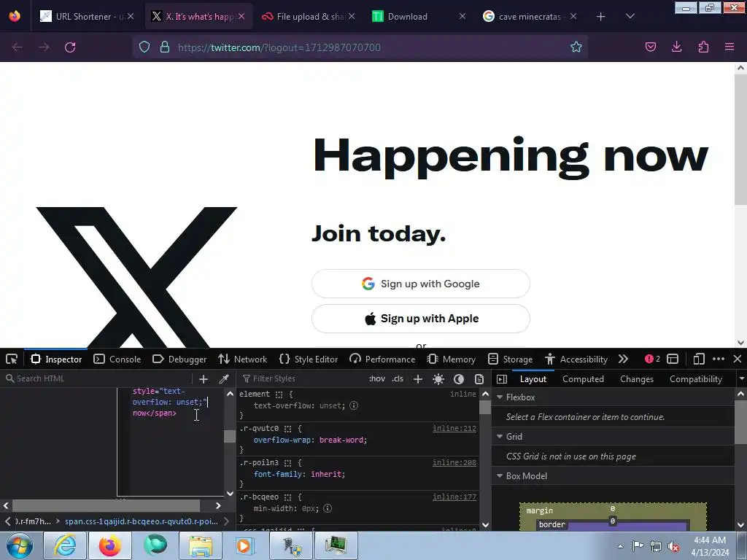Create a new node in markup
The height and width of the screenshot is (560, 747).
[x=204, y=378]
